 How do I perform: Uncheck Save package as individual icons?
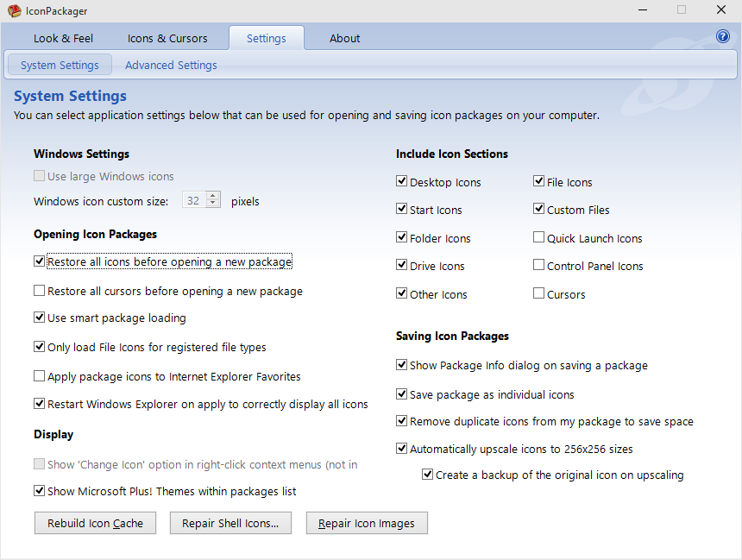402,393
